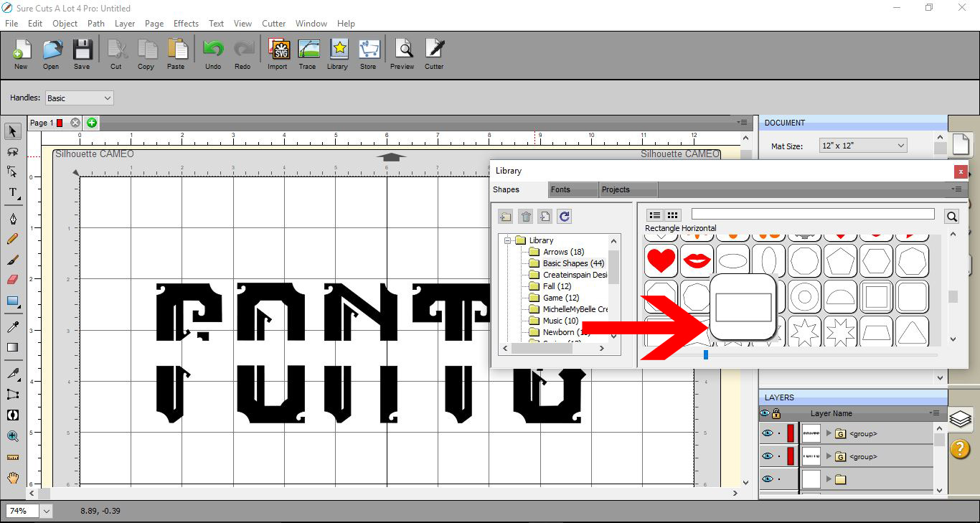Viewport: 980px width, 523px height.
Task: Select the Ruler measure tool
Action: click(12, 456)
